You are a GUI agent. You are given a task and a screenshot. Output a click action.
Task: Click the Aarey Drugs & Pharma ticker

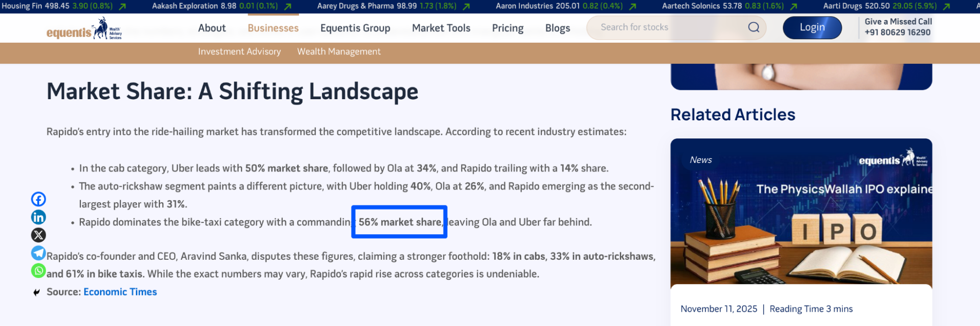point(394,6)
